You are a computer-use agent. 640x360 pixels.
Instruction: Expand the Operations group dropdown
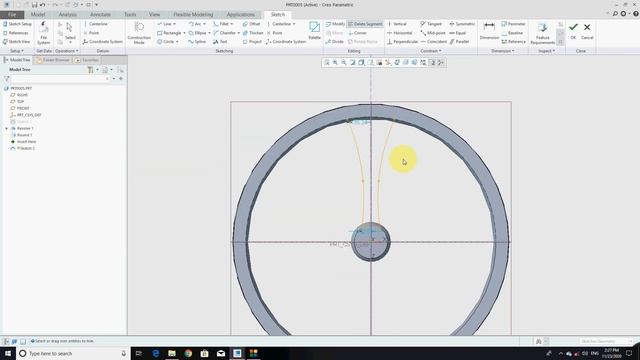(67, 51)
